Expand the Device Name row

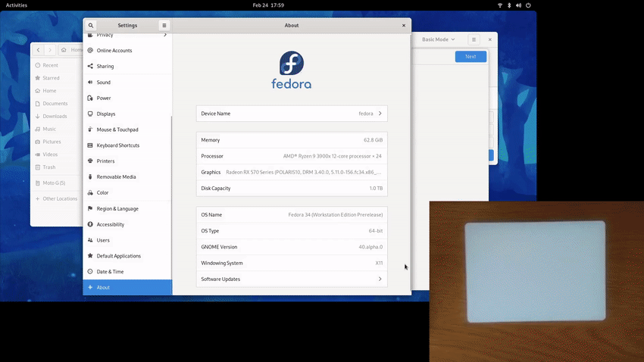pos(292,114)
